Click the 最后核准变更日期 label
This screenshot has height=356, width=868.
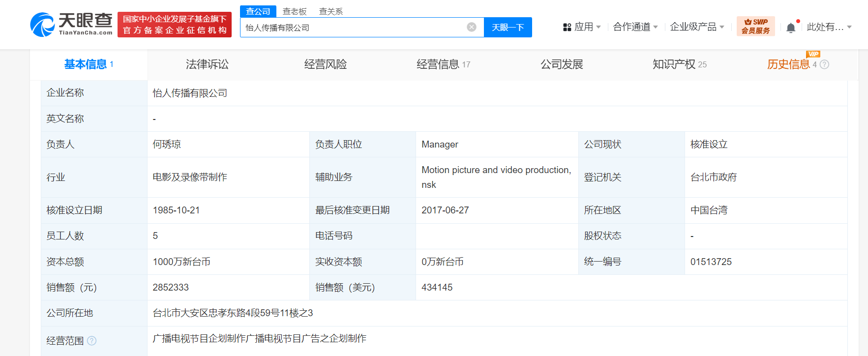[352, 210]
